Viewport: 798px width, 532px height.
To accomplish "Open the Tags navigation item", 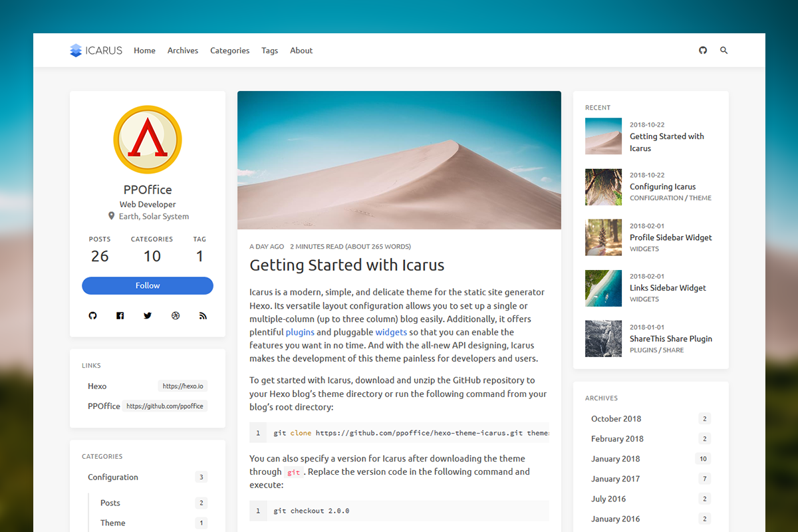I will point(269,51).
